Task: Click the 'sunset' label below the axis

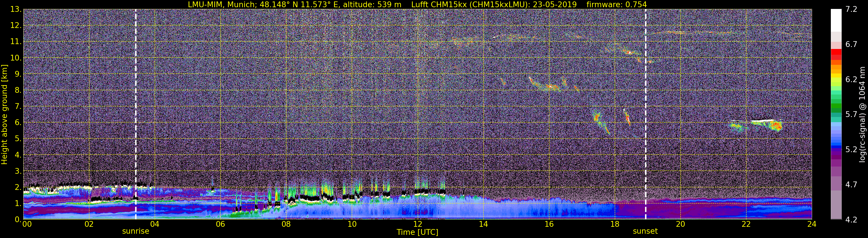Action: coord(645,231)
